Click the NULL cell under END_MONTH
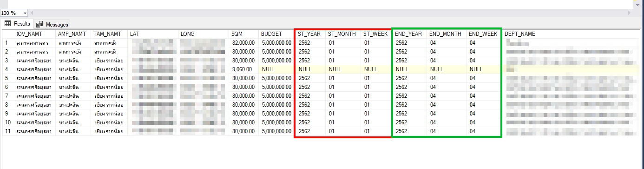 pos(447,69)
